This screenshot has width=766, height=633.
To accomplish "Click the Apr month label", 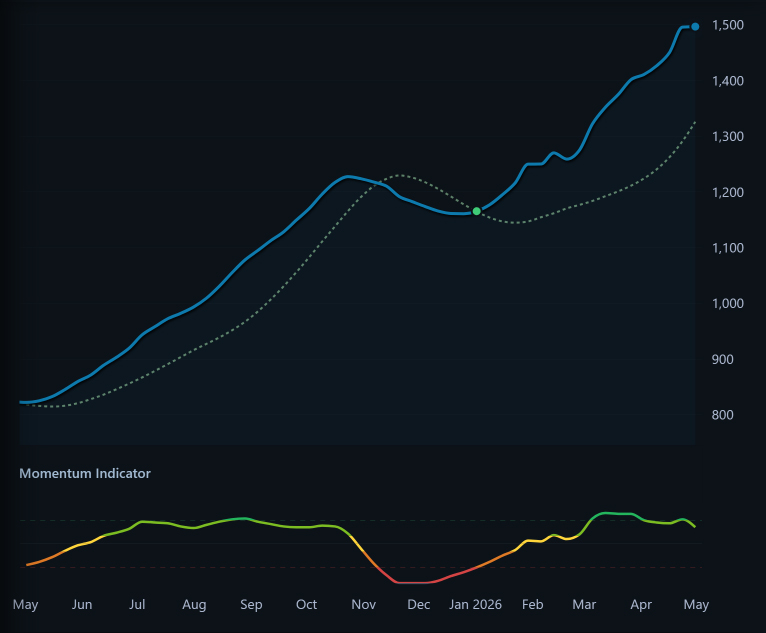I will coord(640,604).
